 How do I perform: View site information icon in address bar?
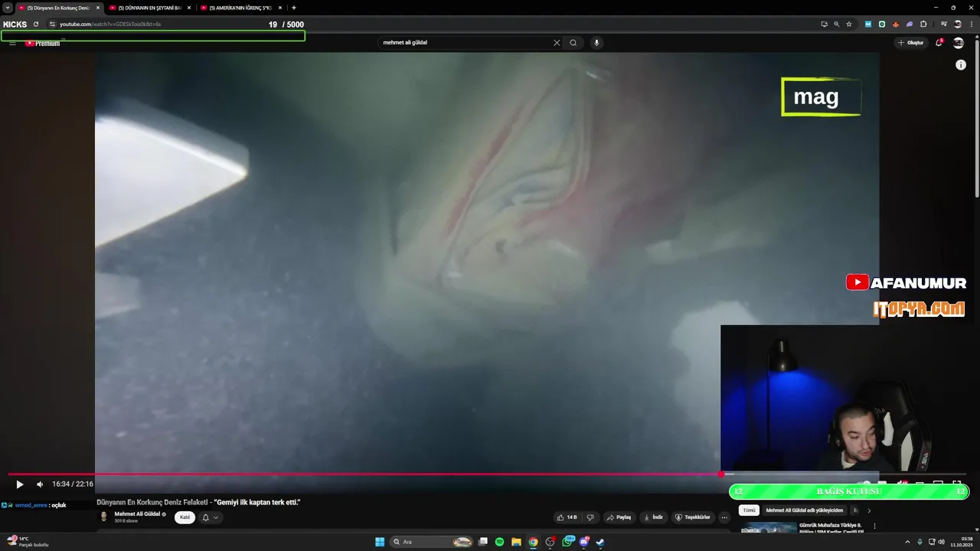click(x=52, y=24)
